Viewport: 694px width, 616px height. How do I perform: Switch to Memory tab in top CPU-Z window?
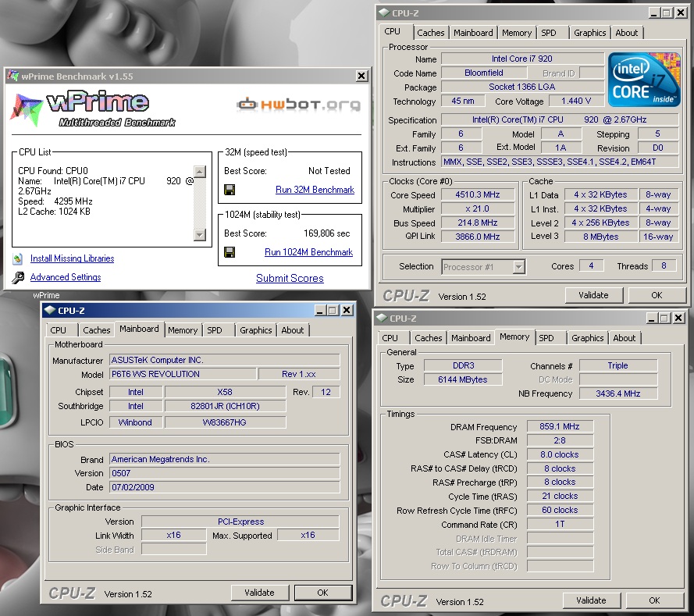tap(517, 33)
